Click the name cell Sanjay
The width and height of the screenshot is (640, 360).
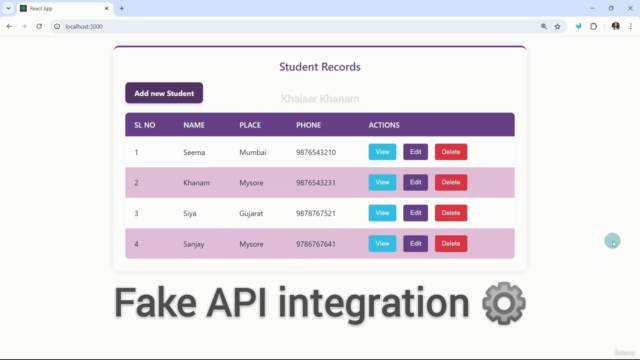[194, 244]
